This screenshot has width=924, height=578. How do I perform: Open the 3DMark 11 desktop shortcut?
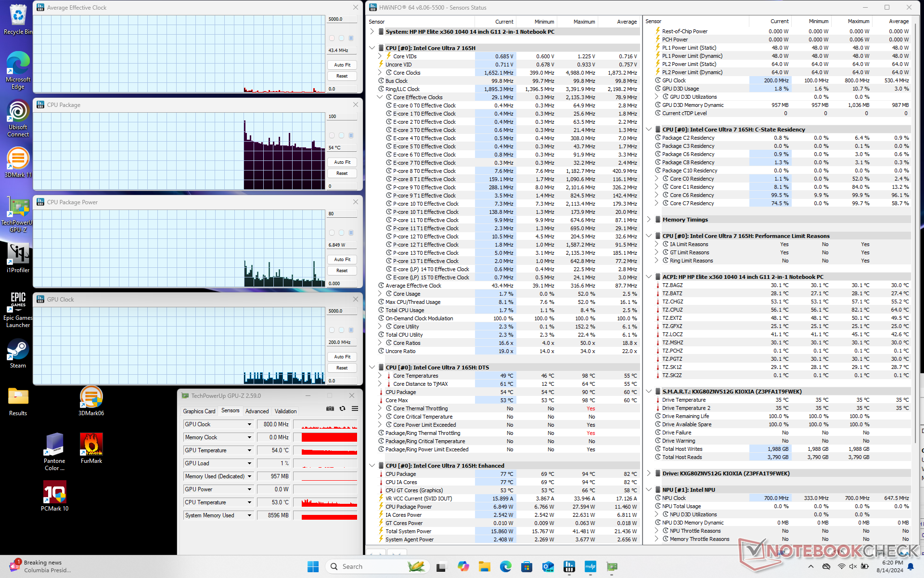point(18,162)
